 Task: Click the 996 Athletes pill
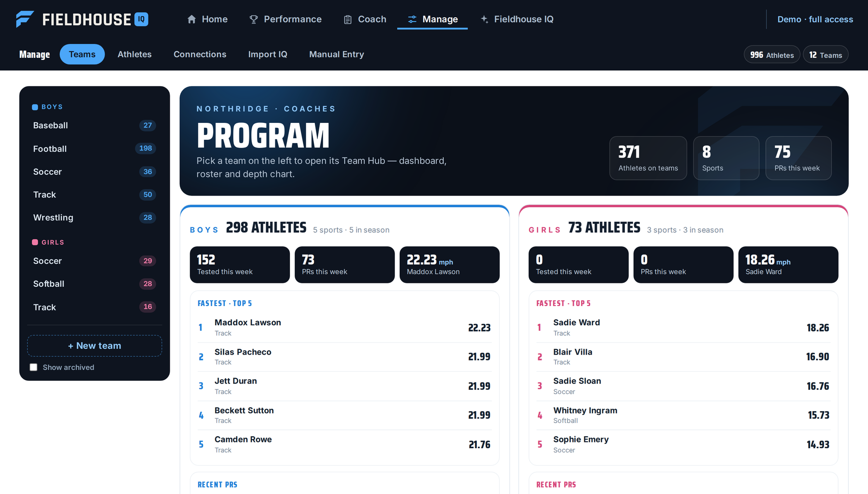pos(772,55)
